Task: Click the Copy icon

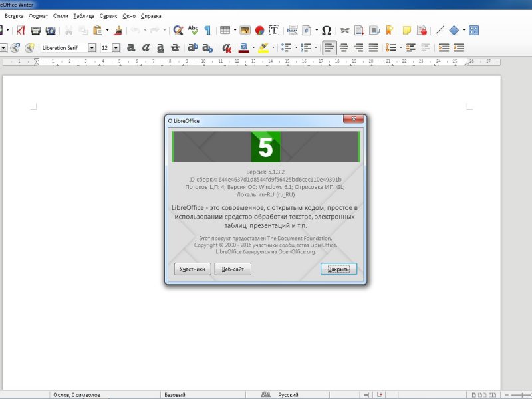Action: pyautogui.click(x=83, y=31)
